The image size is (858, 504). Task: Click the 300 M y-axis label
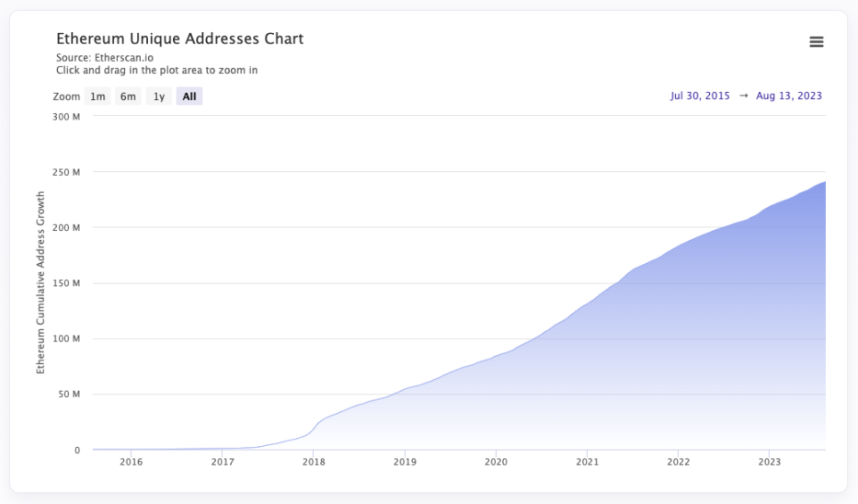pos(66,117)
